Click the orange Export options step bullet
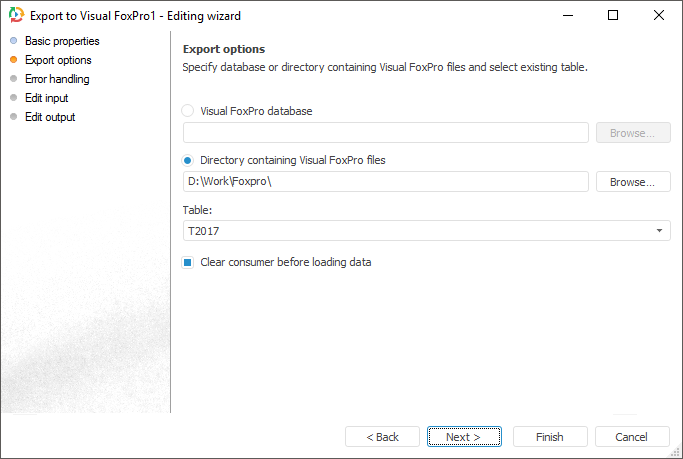 pos(13,60)
